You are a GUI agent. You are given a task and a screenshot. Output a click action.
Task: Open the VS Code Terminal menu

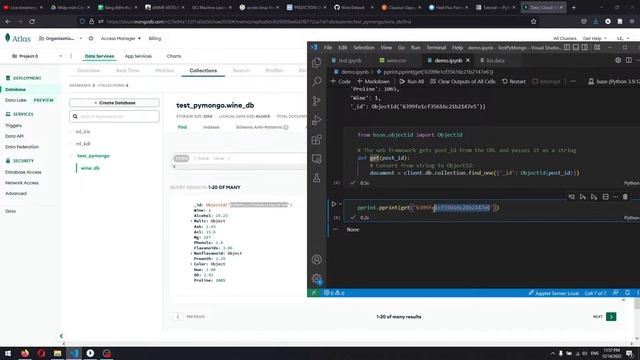click(436, 48)
